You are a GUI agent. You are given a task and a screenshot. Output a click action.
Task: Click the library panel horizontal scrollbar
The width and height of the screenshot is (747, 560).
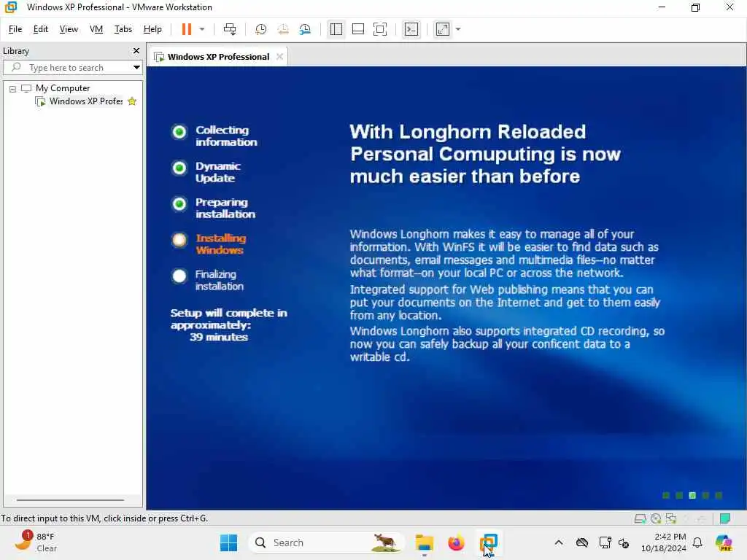[x=71, y=500]
